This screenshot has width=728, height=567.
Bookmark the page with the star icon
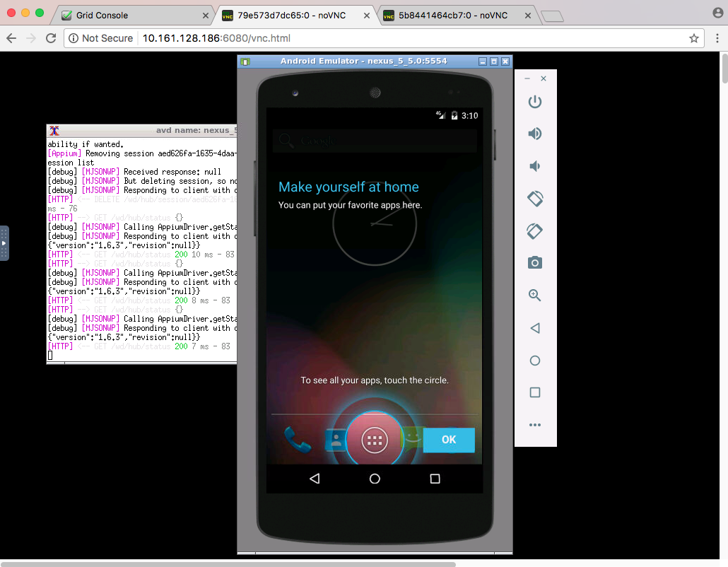click(693, 38)
